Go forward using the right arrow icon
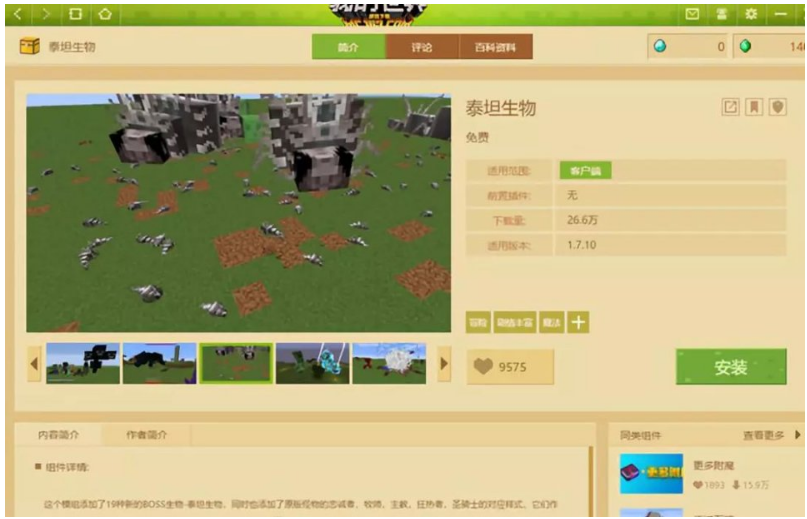The image size is (807, 519). click(x=45, y=15)
